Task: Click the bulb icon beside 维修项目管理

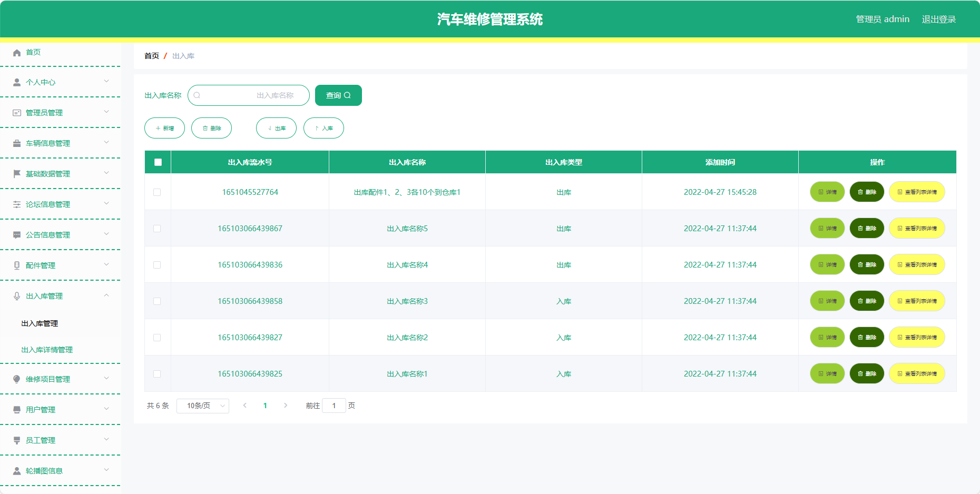Action: (17, 379)
